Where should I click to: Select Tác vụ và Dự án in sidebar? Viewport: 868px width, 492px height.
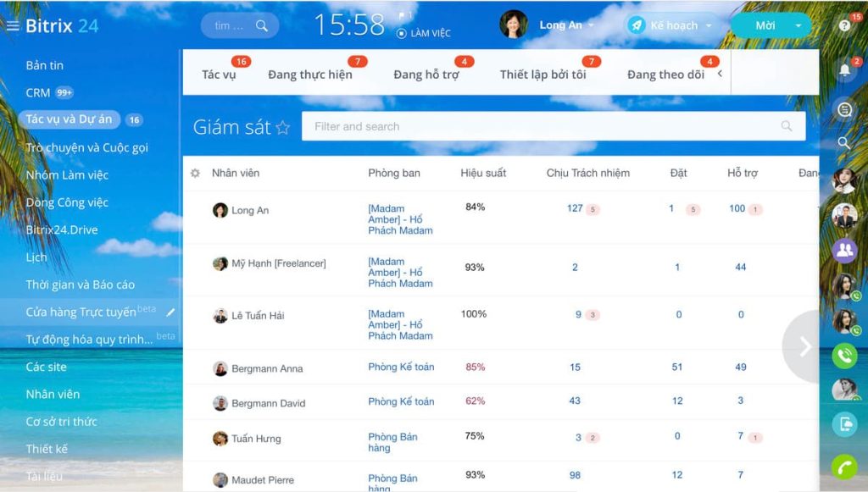(x=69, y=119)
